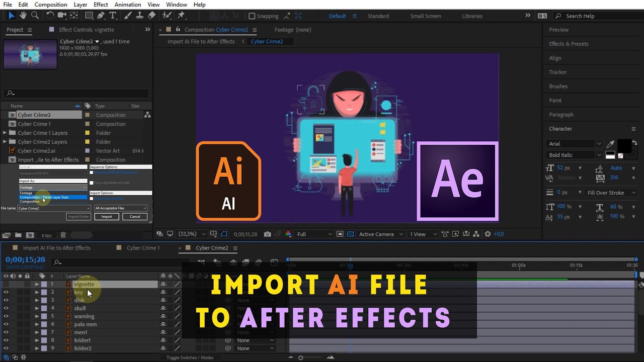Select the Brush tool
Viewport: 644px width, 362px height.
(x=128, y=16)
